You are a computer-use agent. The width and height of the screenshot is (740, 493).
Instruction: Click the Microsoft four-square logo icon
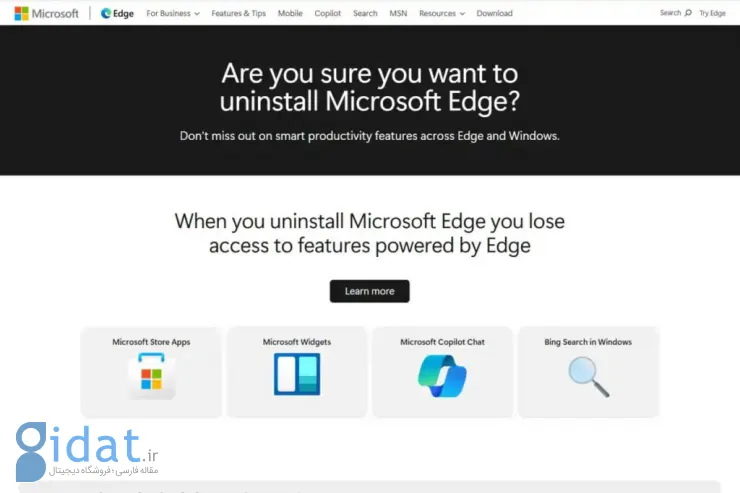tap(21, 13)
